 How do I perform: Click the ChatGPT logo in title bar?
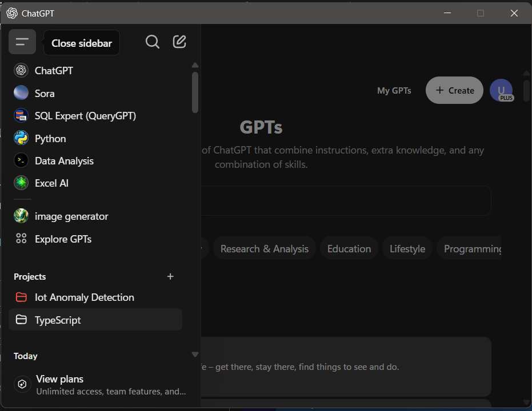coord(12,13)
